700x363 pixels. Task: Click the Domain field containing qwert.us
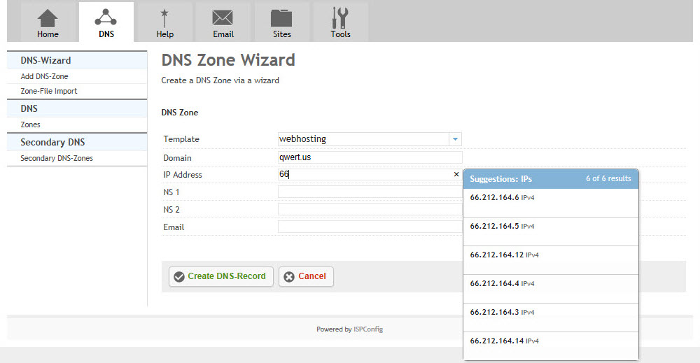[370, 157]
